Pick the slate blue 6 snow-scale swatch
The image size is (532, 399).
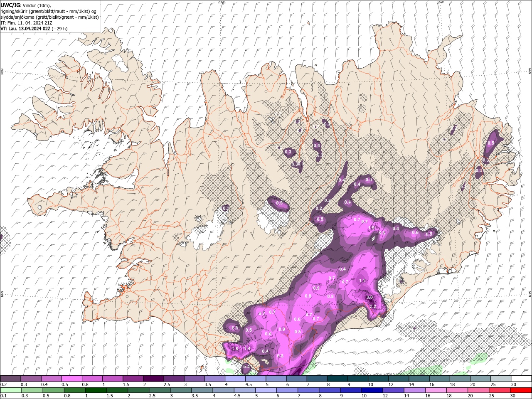(296, 379)
